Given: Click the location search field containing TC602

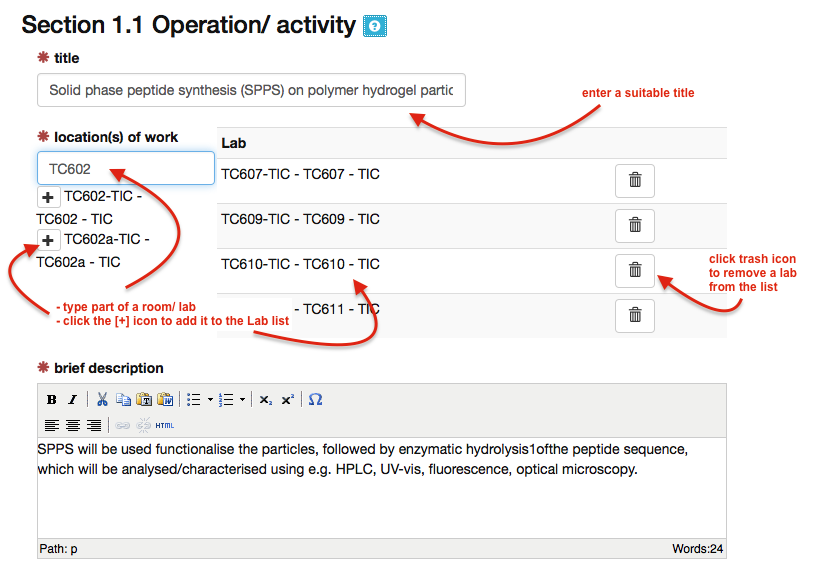Looking at the screenshot, I should click(126, 169).
